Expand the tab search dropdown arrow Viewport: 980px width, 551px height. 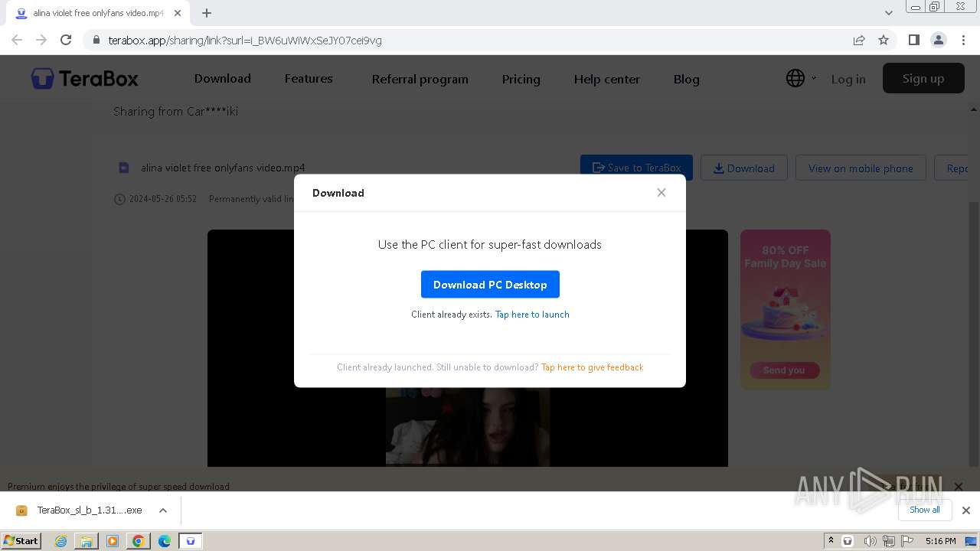tap(888, 13)
